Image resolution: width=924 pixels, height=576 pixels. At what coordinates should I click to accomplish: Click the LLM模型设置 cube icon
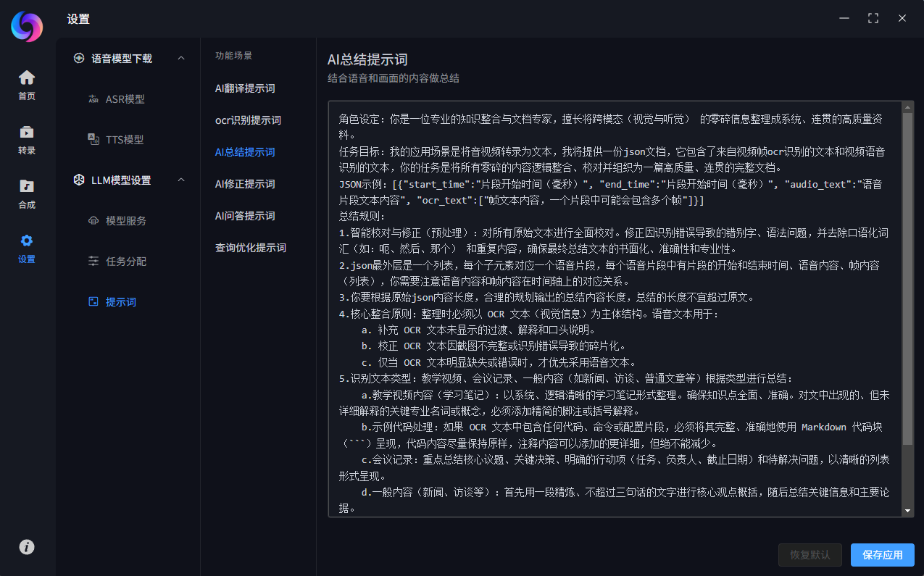click(x=79, y=180)
